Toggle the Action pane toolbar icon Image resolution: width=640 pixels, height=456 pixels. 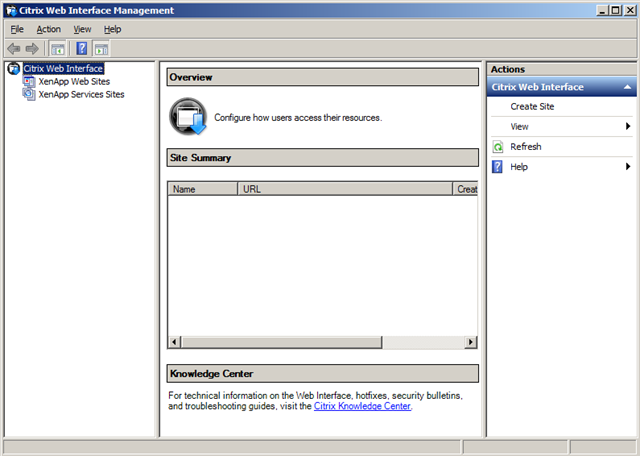tap(101, 49)
